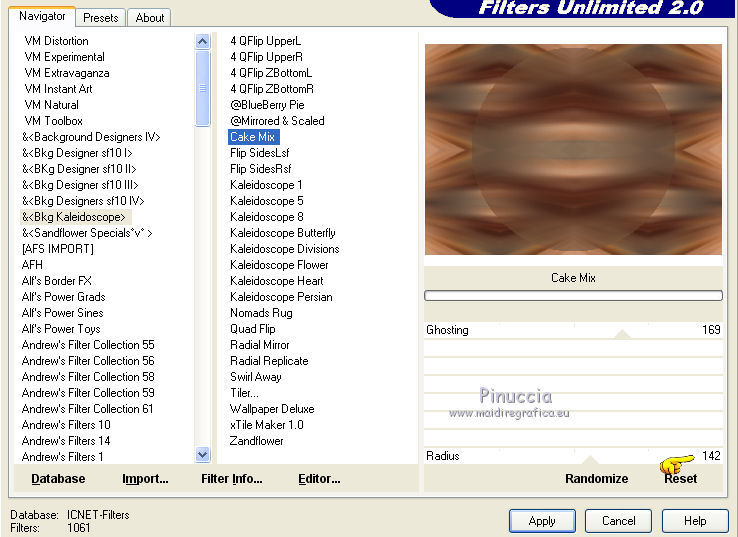Screen dimensions: 738x537
Task: Choose the Zandflower filter
Action: coord(257,441)
